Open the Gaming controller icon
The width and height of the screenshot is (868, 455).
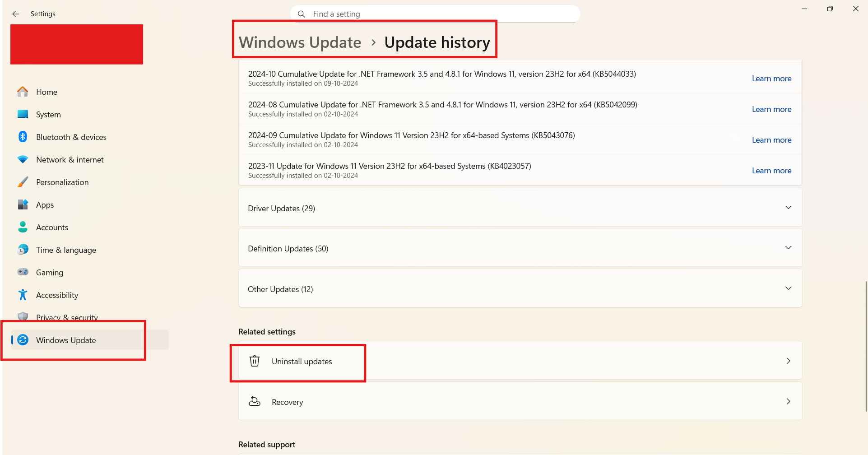(23, 272)
